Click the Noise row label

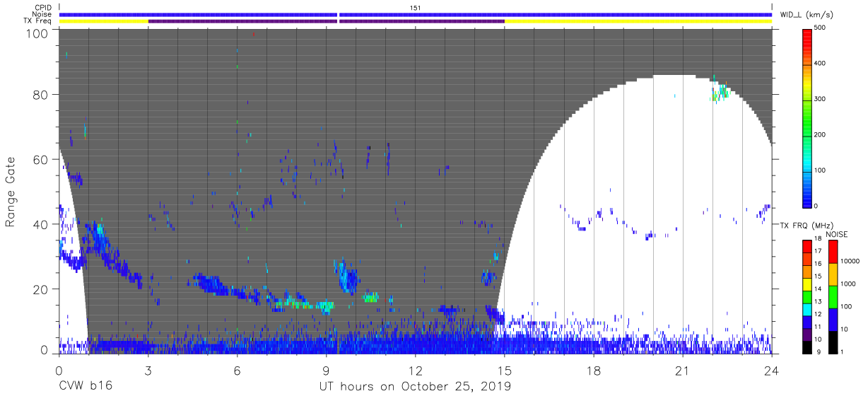[x=42, y=14]
